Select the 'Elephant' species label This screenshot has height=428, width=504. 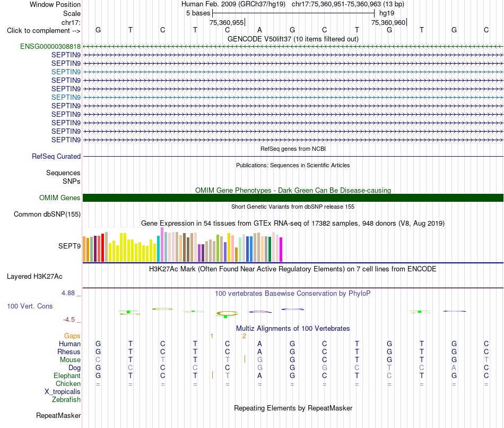67,376
